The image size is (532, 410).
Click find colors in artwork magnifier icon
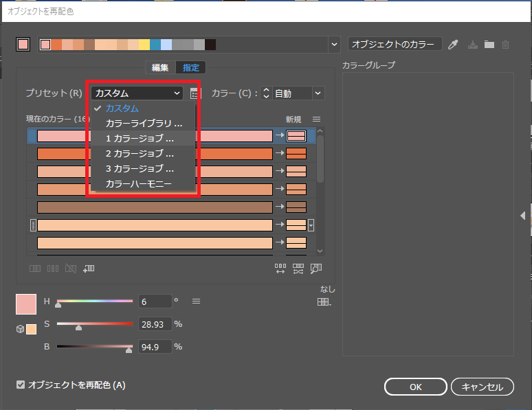(x=316, y=269)
